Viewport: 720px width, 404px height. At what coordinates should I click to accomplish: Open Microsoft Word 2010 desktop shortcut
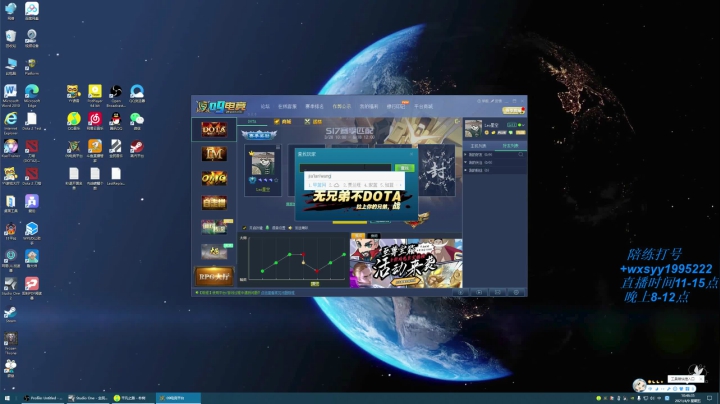pyautogui.click(x=10, y=95)
